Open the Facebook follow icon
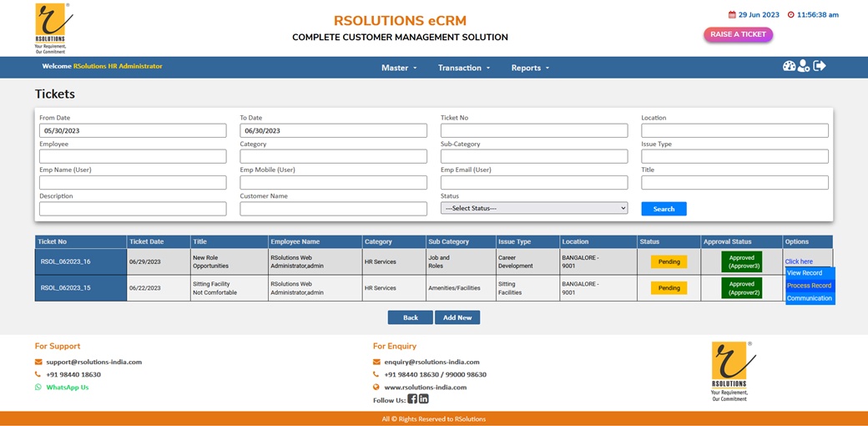Image resolution: width=868 pixels, height=426 pixels. 412,399
